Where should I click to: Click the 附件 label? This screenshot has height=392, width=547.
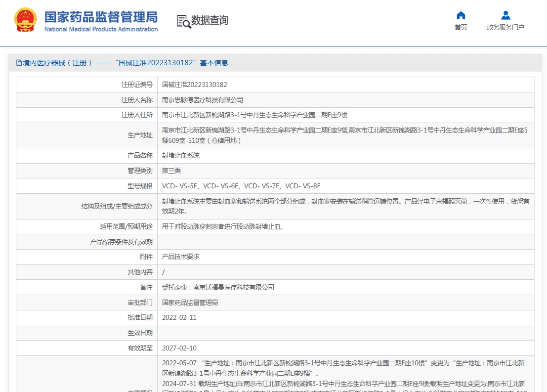point(146,257)
